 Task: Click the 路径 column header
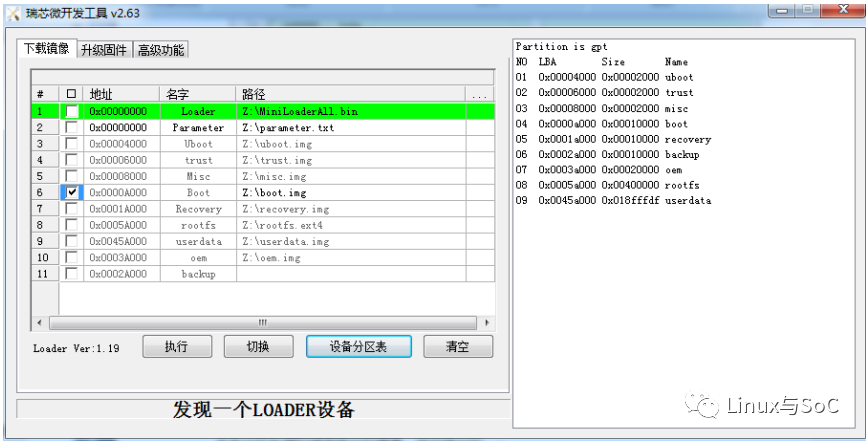coord(351,94)
